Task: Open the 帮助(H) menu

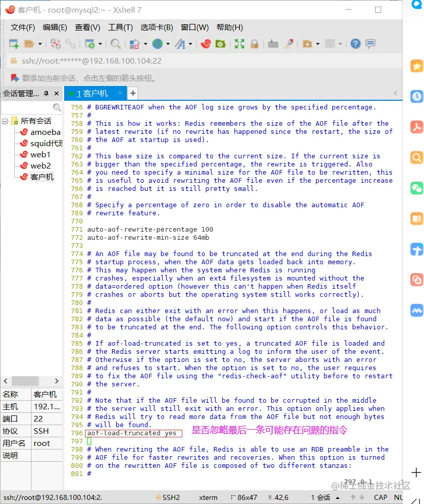Action: [230, 27]
